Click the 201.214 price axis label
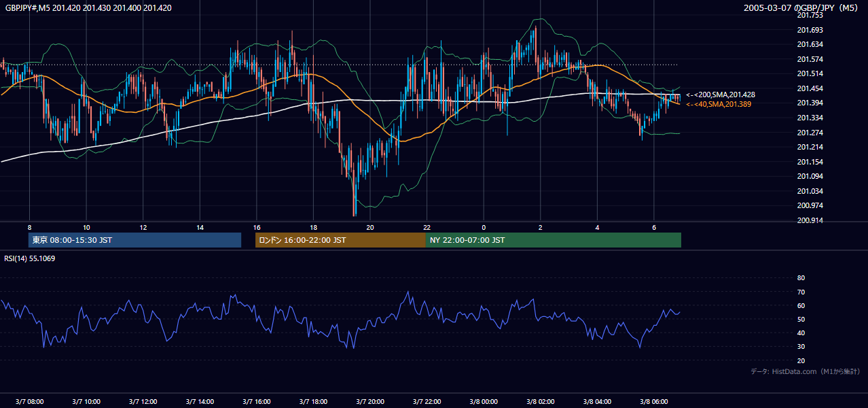 click(810, 147)
